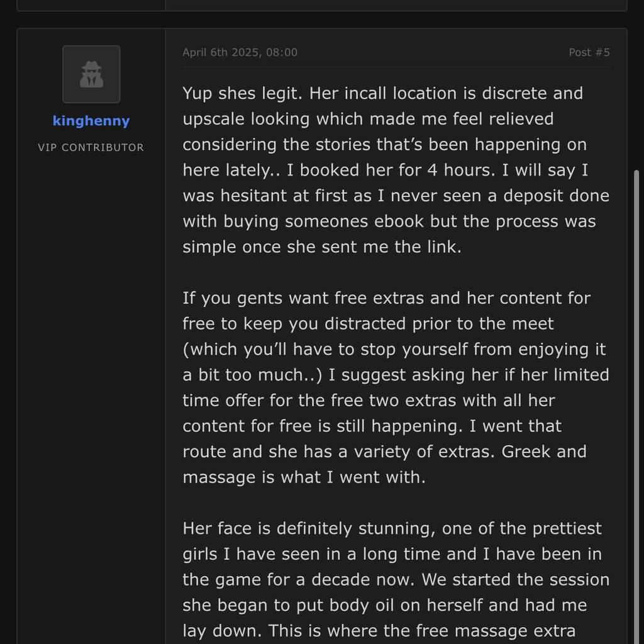
Task: Click the line starting "If you gents want"
Action: 386,297
